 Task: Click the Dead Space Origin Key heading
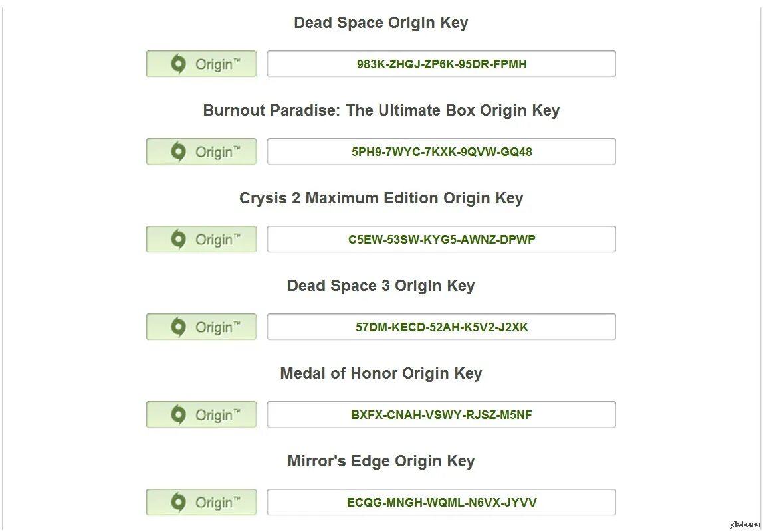point(381,23)
